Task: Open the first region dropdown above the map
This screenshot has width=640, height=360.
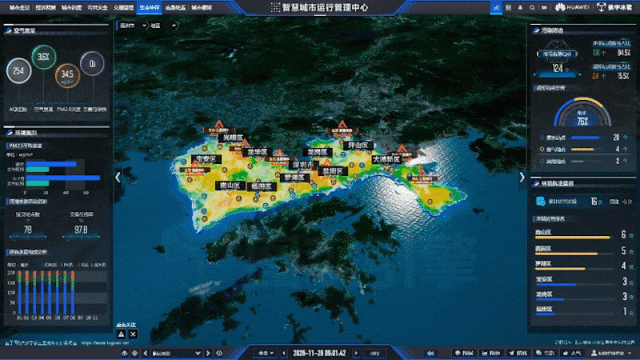Action: coord(133,26)
